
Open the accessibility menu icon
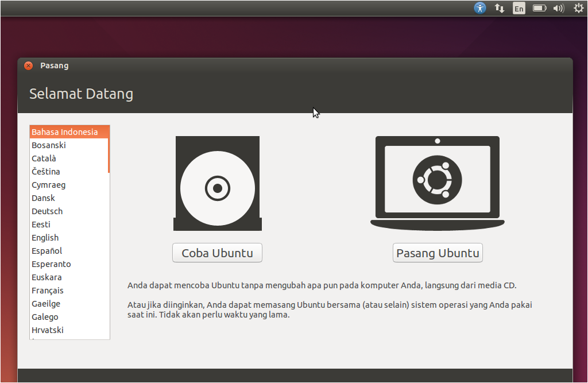tap(479, 8)
